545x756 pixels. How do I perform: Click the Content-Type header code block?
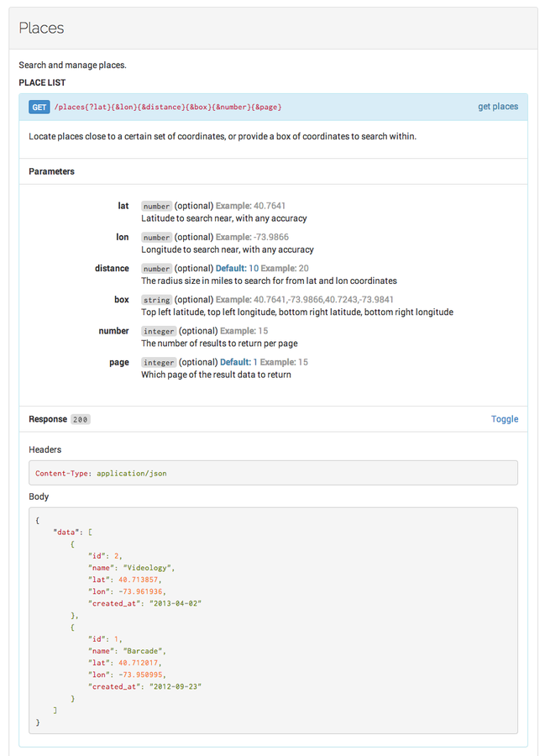coord(273,473)
